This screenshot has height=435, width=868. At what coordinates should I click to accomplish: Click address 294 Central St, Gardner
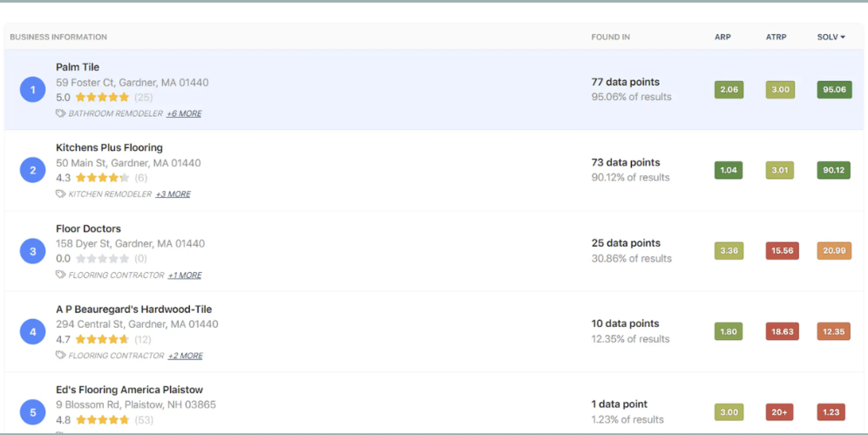[x=137, y=324]
